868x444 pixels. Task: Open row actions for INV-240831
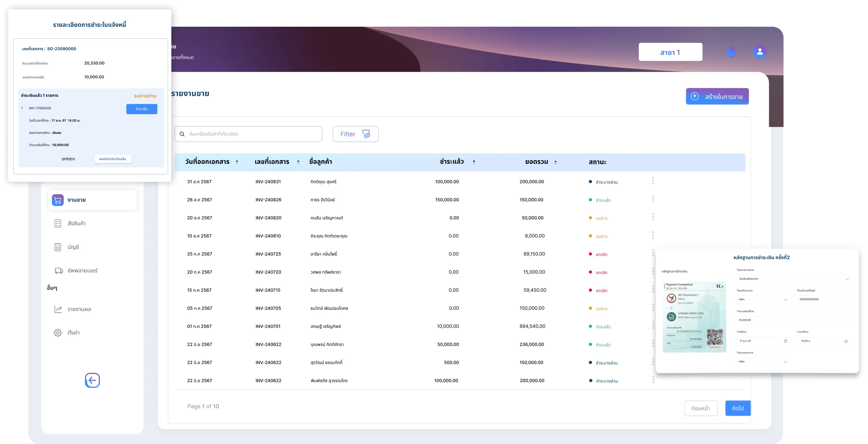tap(653, 181)
